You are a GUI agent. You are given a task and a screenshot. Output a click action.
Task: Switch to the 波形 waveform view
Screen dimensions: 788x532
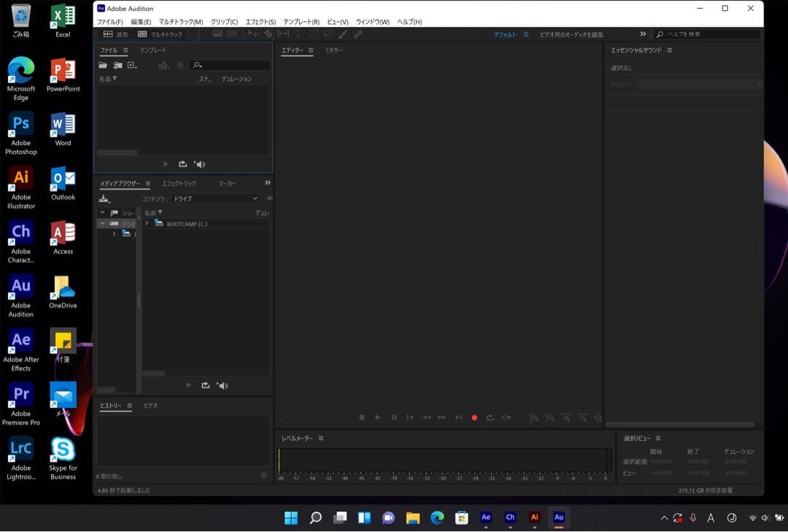point(115,34)
